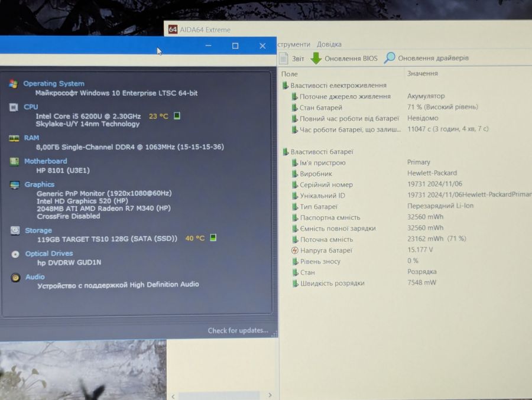532x400 pixels.
Task: Open the Graphics section link
Action: pos(40,184)
